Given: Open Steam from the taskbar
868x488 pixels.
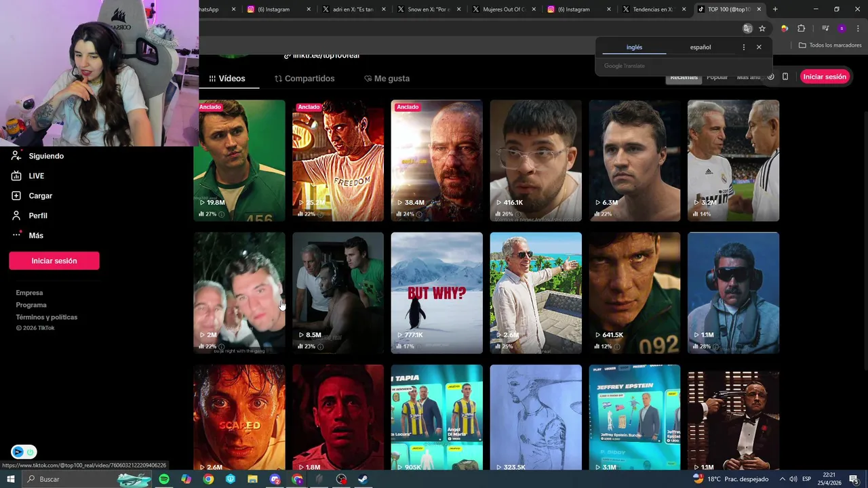Looking at the screenshot, I should click(363, 479).
